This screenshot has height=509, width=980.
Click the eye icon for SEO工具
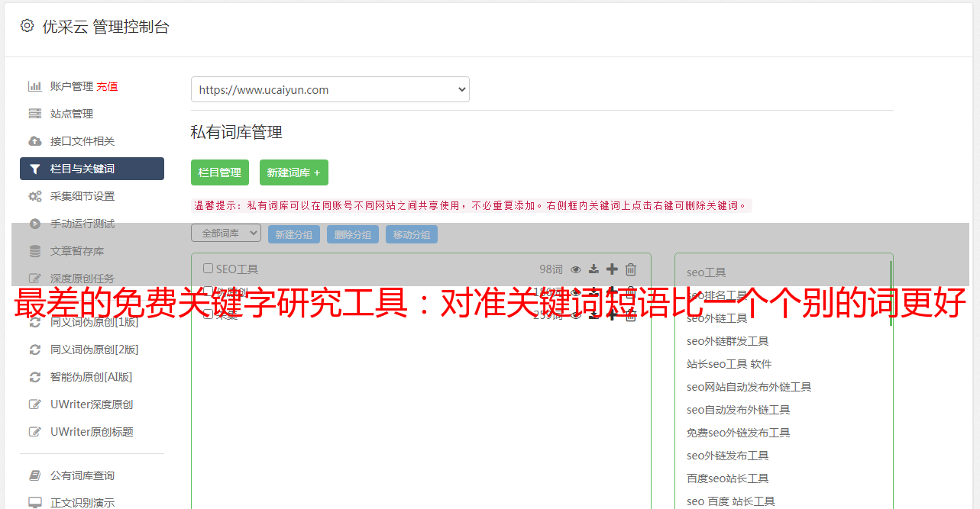tap(576, 269)
